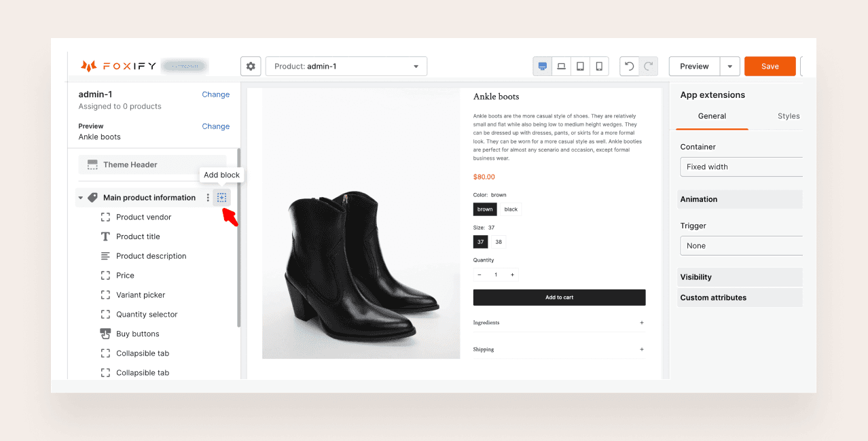Open the Product admin-1 dropdown
868x441 pixels.
pyautogui.click(x=346, y=67)
